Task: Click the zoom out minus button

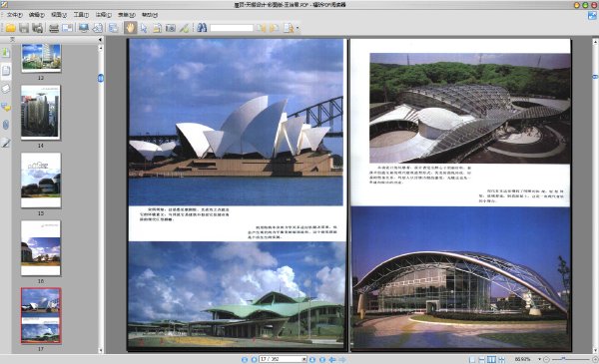Action: pyautogui.click(x=547, y=359)
